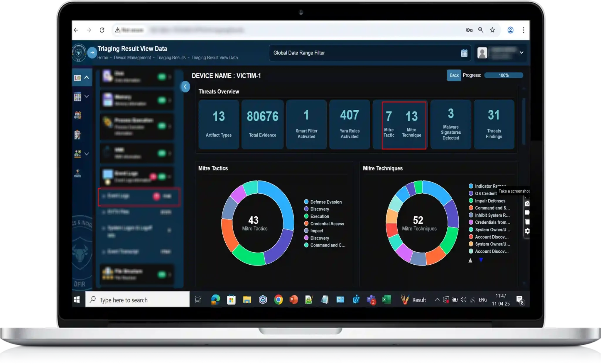
Task: Open the gear settings icon in floating panel
Action: click(x=527, y=231)
